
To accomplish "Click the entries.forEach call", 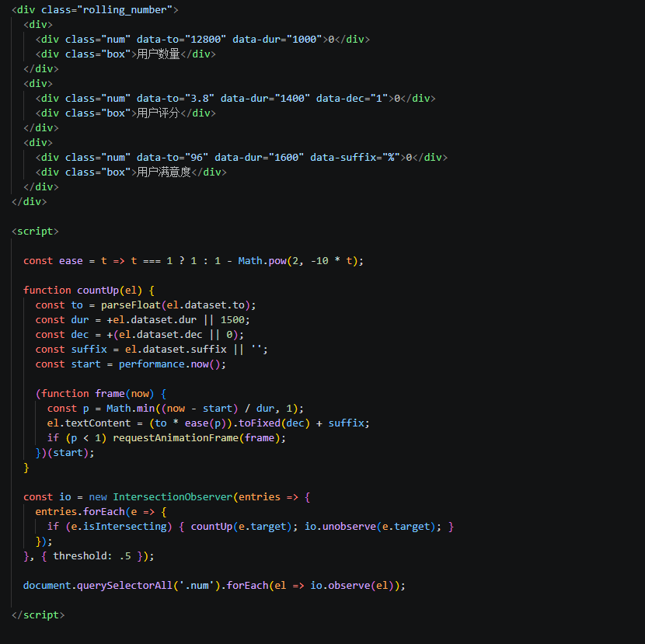I will tap(80, 512).
